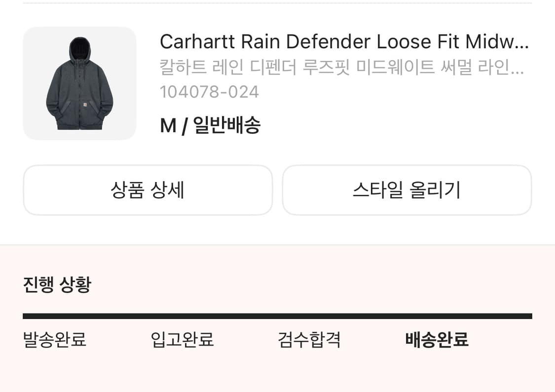Open 상품 상세 product details
Screen dimensions: 555x392
click(148, 190)
